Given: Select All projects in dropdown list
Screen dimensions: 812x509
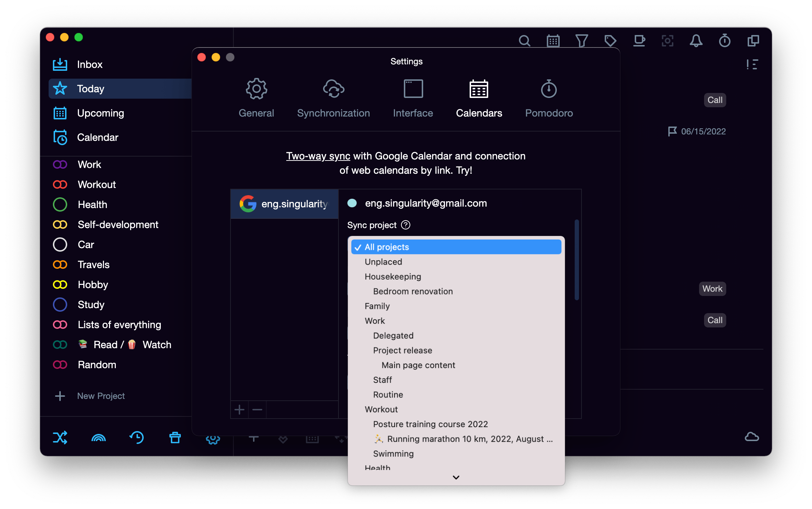Looking at the screenshot, I should click(x=456, y=247).
